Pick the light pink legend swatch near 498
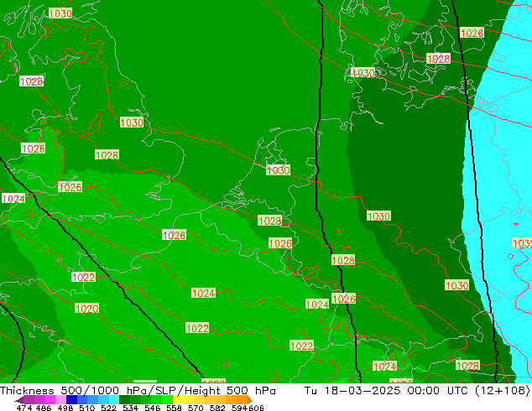Image resolution: width=532 pixels, height=411 pixels. (60, 400)
